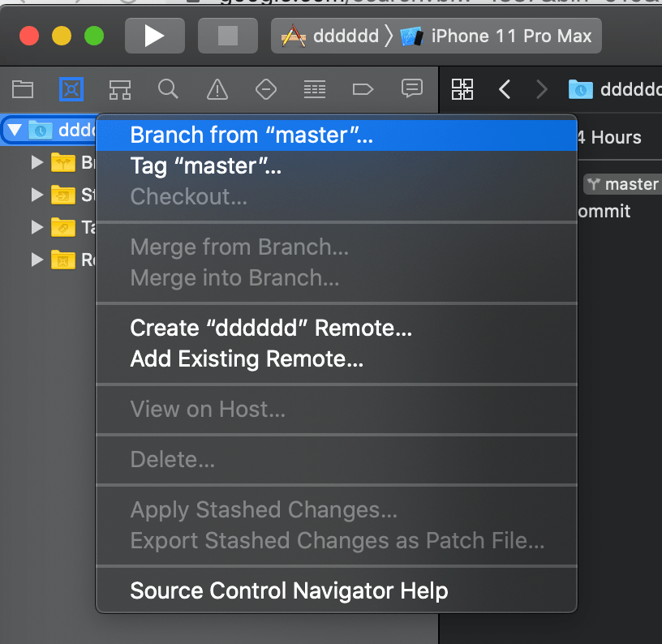Open the Project navigator
Image resolution: width=662 pixels, height=644 pixels.
pos(22,89)
